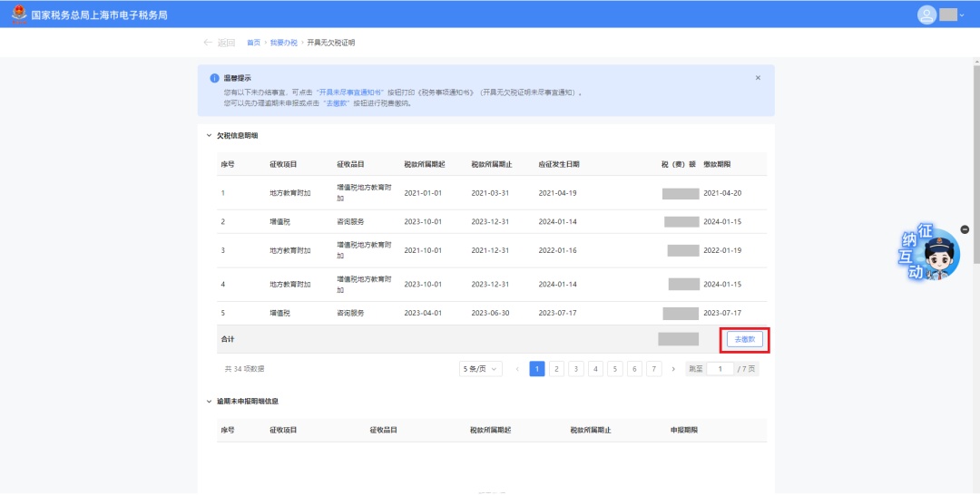
Task: Click the 跳至 page number input field
Action: pos(720,369)
